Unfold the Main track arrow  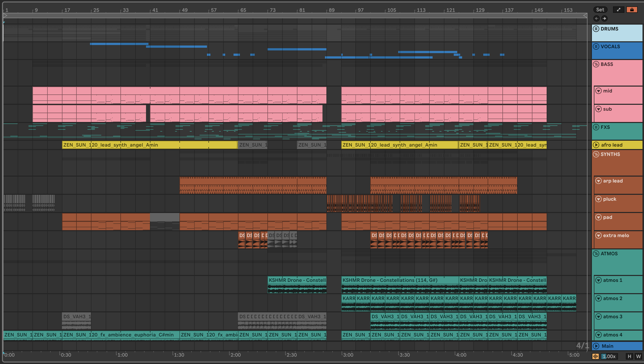596,346
